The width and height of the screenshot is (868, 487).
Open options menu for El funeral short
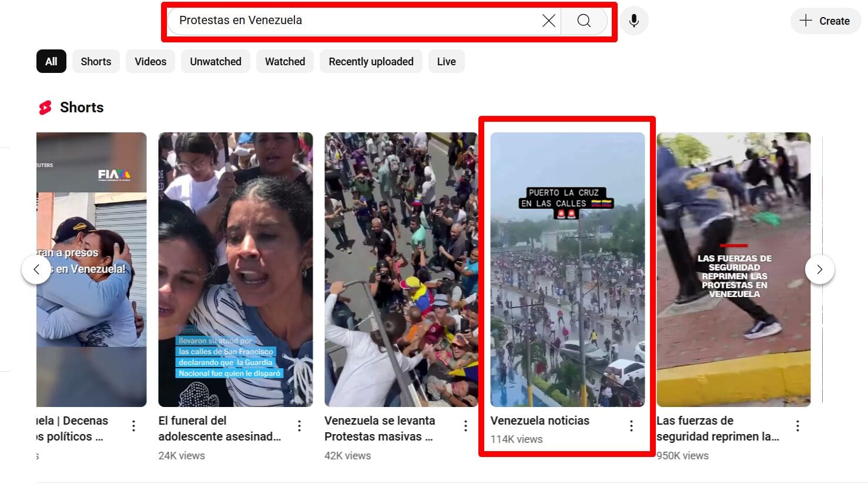click(299, 426)
